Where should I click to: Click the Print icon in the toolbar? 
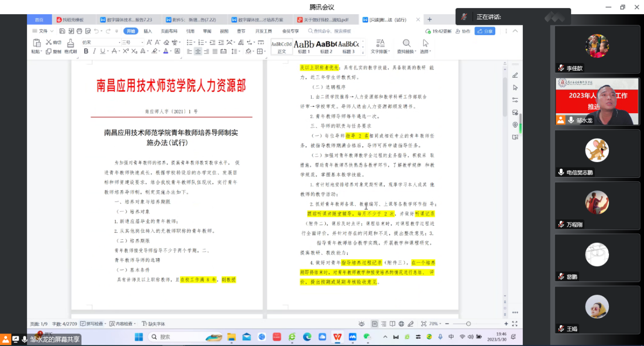point(79,31)
